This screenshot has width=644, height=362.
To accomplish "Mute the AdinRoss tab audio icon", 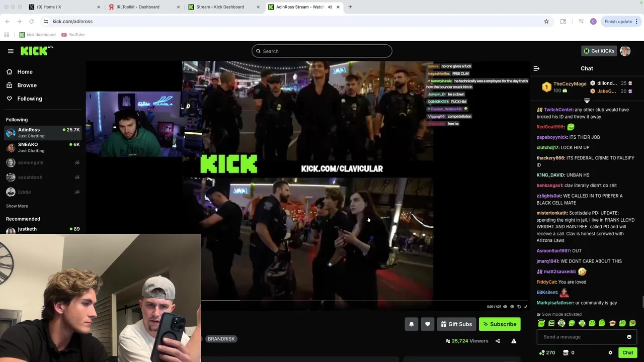I will 330,7.
